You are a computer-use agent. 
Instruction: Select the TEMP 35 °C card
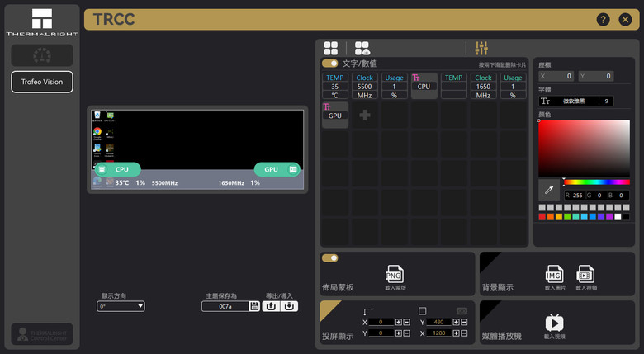(x=334, y=87)
